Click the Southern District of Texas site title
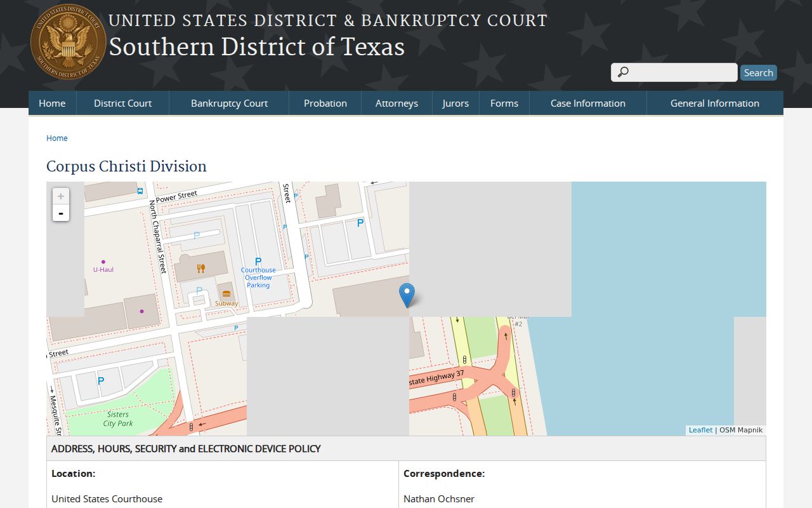812x508 pixels. tap(256, 47)
